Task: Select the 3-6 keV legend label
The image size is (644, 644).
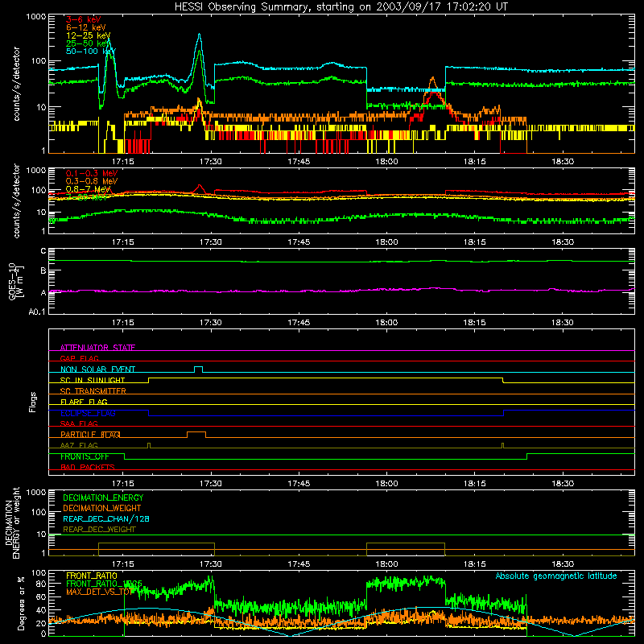Action: coord(83,19)
